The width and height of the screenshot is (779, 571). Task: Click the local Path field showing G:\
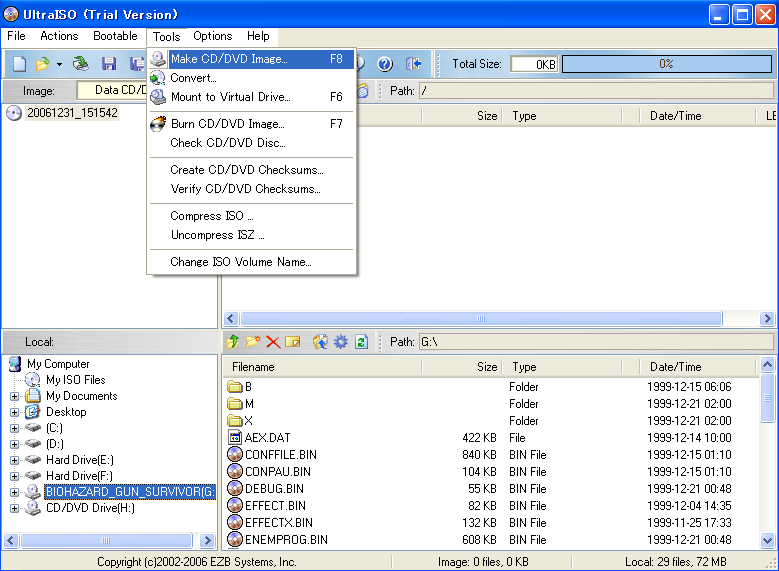click(596, 342)
